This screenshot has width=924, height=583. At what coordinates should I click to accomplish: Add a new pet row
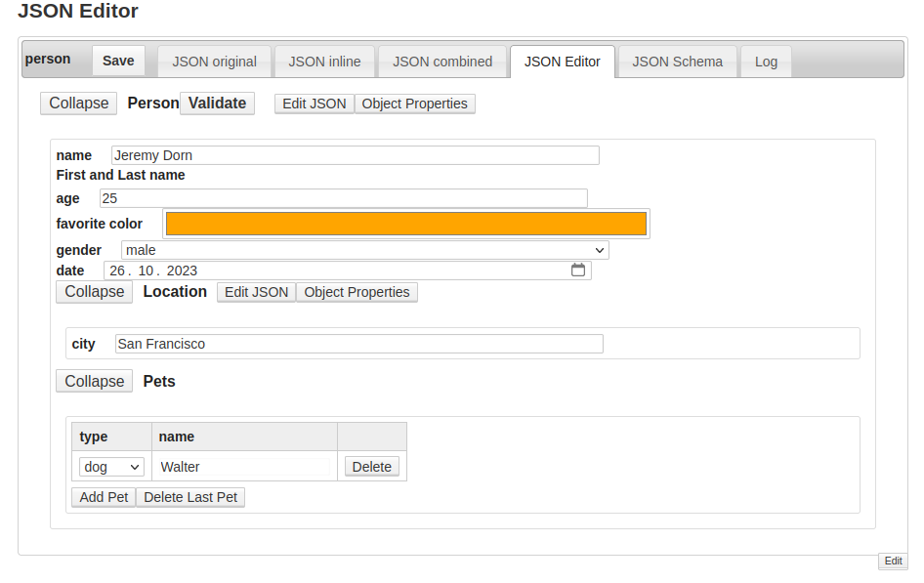[104, 497]
